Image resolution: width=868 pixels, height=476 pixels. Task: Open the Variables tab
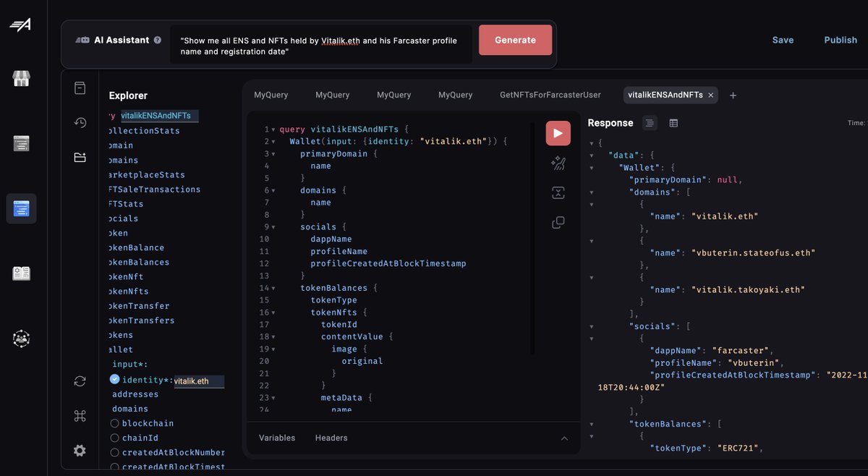[277, 438]
